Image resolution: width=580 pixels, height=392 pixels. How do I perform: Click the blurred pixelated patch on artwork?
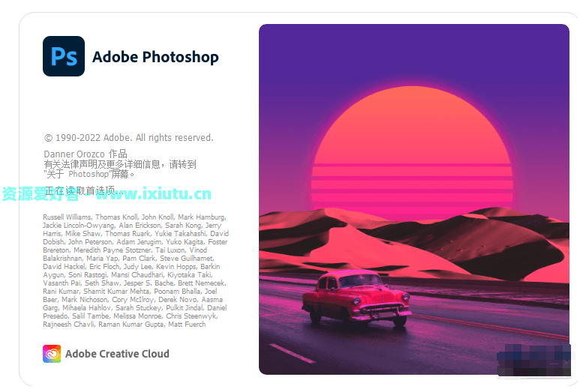click(x=533, y=361)
